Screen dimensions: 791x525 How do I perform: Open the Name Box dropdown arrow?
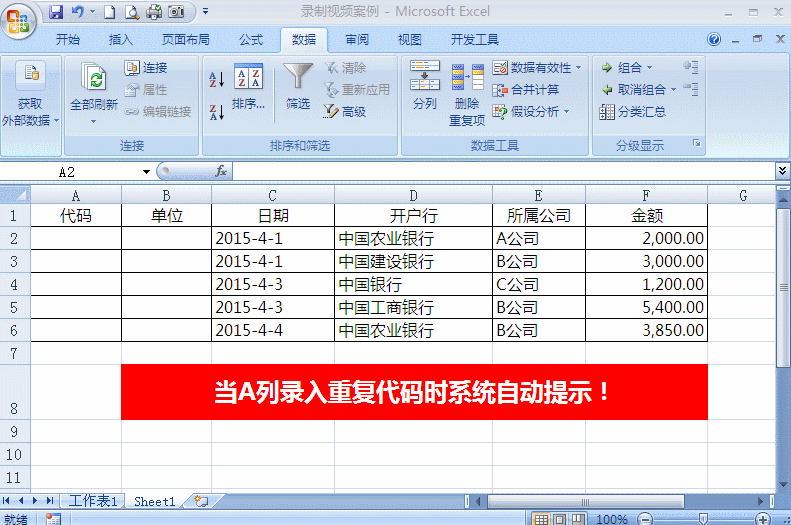tap(146, 172)
